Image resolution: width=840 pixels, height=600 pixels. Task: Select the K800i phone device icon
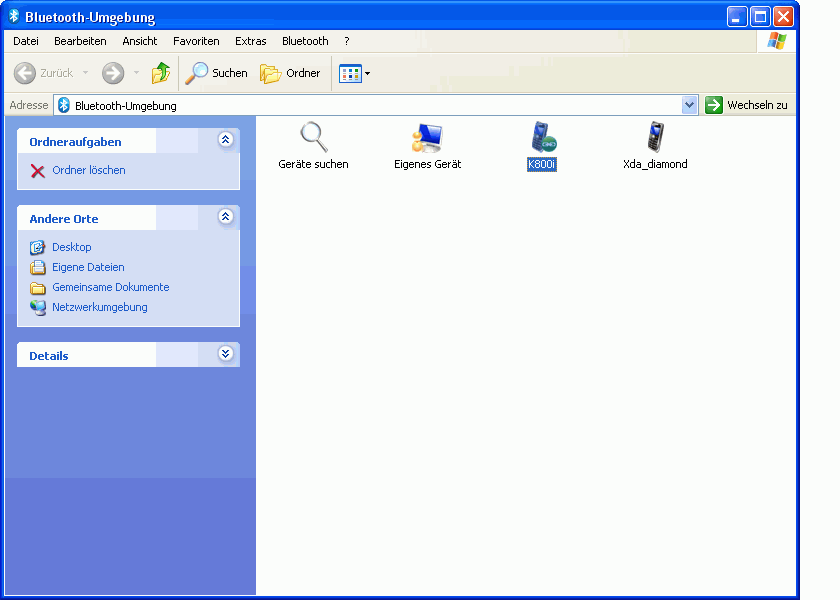(x=542, y=137)
